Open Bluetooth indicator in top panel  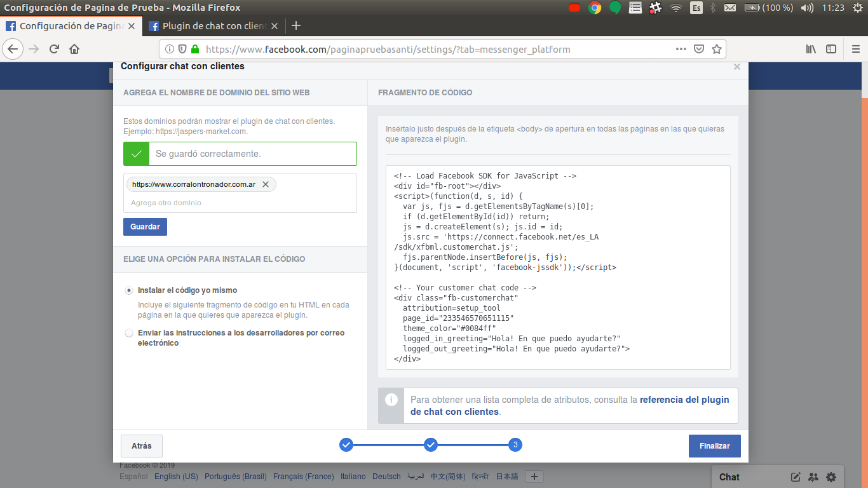[x=712, y=8]
